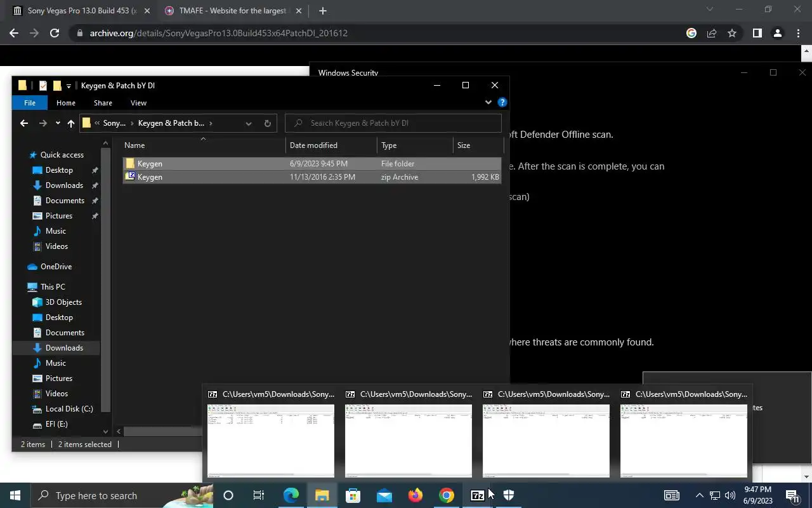Viewport: 812px width, 508px height.
Task: Open the File tab in Explorer
Action: pyautogui.click(x=30, y=102)
